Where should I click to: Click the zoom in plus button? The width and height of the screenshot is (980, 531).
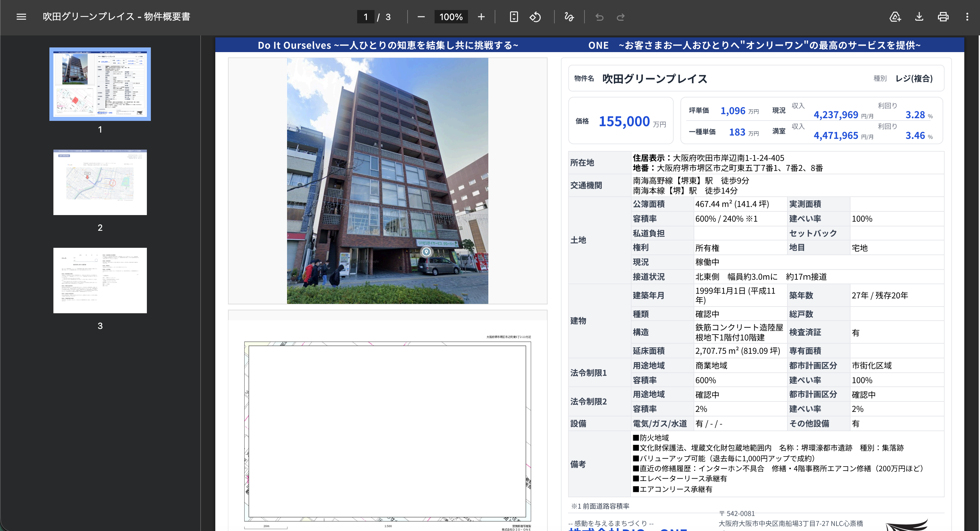pos(481,17)
